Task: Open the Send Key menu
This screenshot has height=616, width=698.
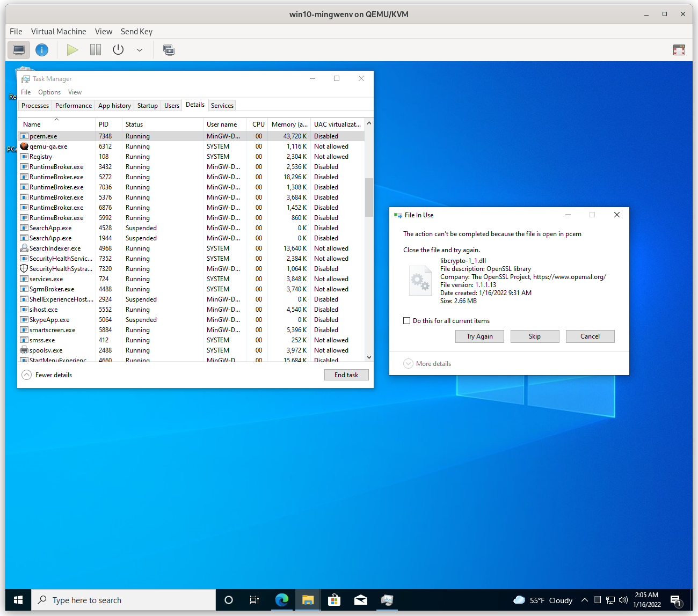Action: pos(136,32)
